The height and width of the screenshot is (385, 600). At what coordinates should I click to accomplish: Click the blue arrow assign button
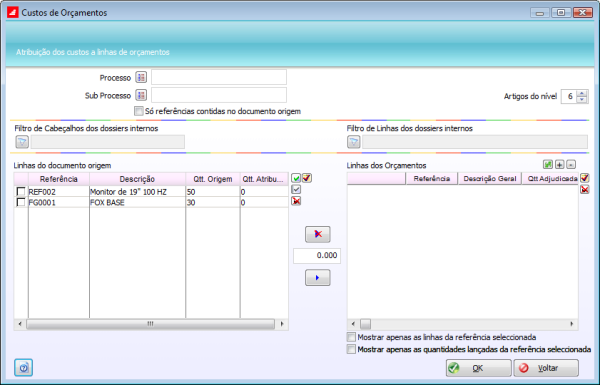(318, 278)
